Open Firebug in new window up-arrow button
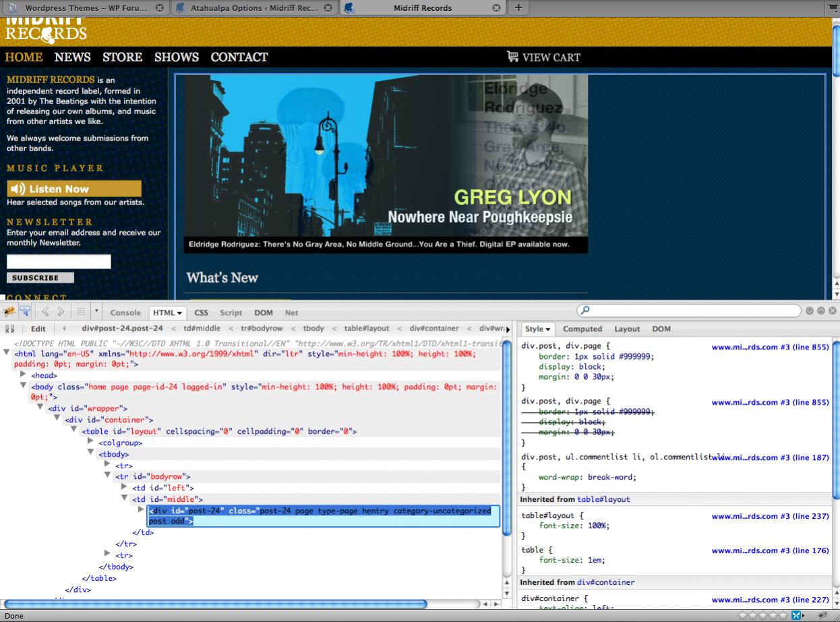 820,311
